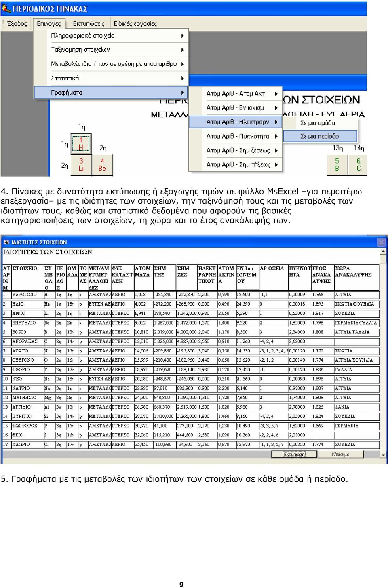Select the ΥΔΡΟΓΟΝΟ row name cell

(27, 295)
